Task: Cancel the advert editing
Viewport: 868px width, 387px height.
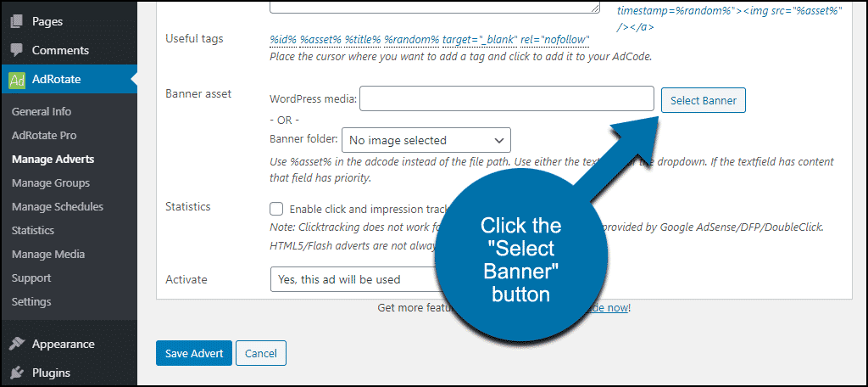Action: [x=261, y=353]
